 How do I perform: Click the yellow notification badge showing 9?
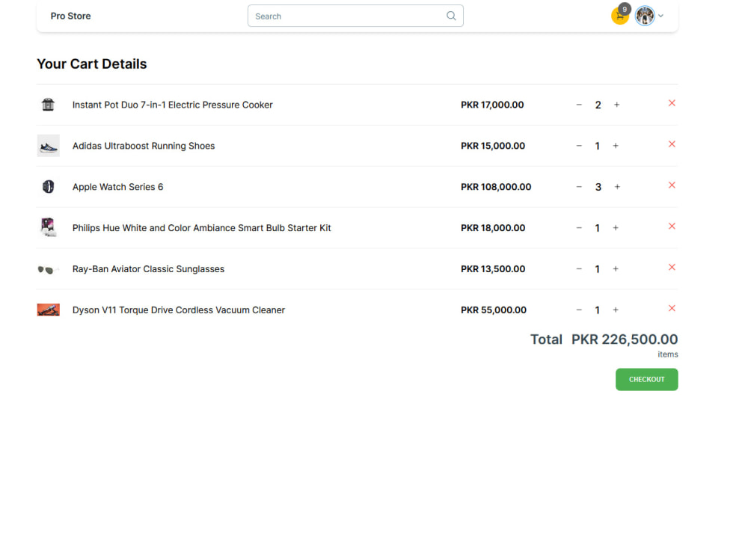624,9
